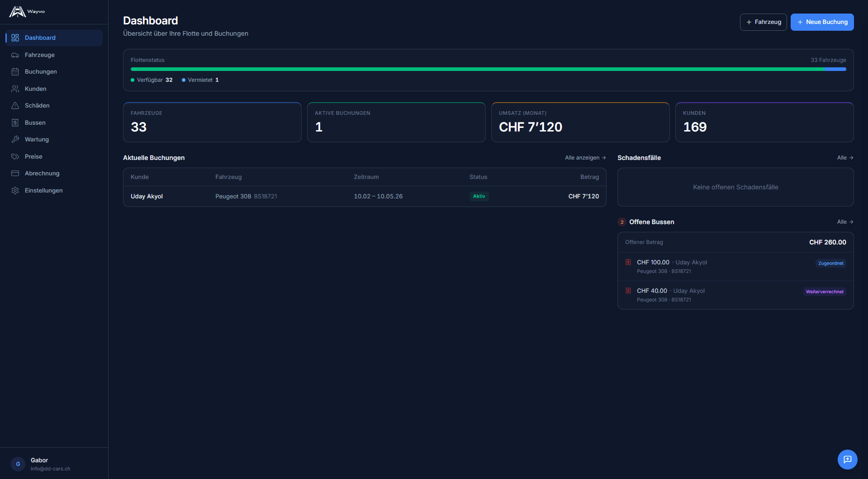Image resolution: width=868 pixels, height=479 pixels.
Task: Click the Schäden warning triangle icon
Action: pos(15,106)
